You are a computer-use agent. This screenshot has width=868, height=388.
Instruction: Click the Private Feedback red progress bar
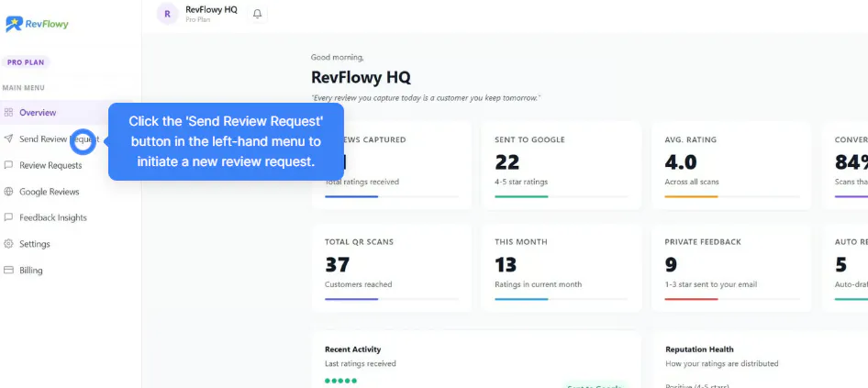732,299
